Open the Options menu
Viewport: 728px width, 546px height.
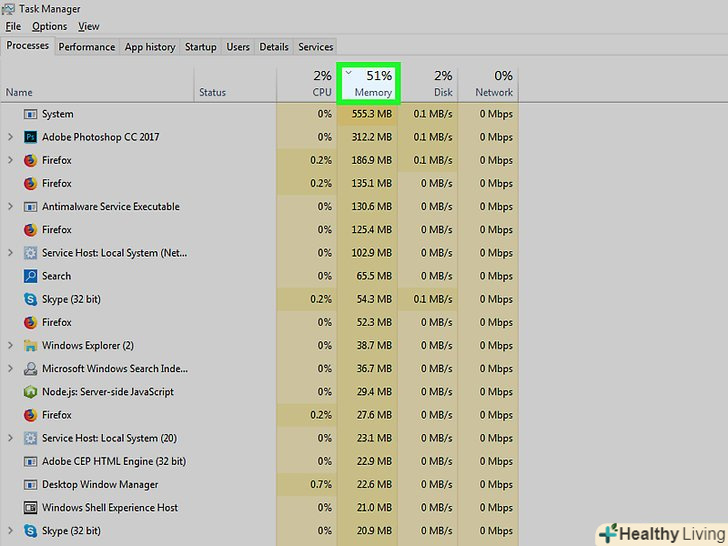[x=49, y=26]
